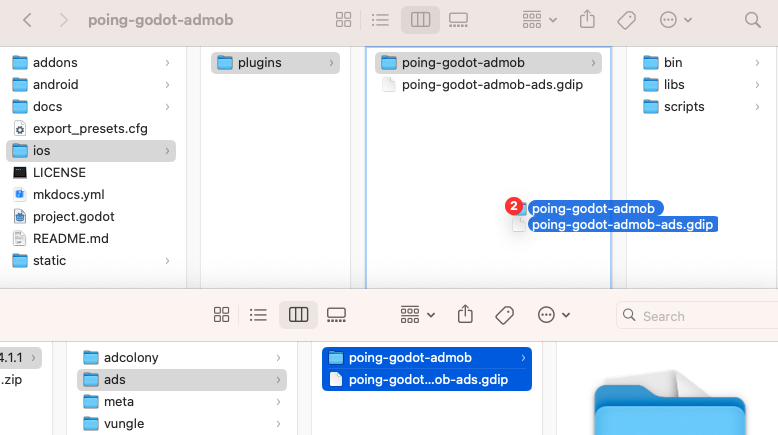Switch bottom Finder window to gallery view
Image resolution: width=778 pixels, height=435 pixels.
click(336, 315)
